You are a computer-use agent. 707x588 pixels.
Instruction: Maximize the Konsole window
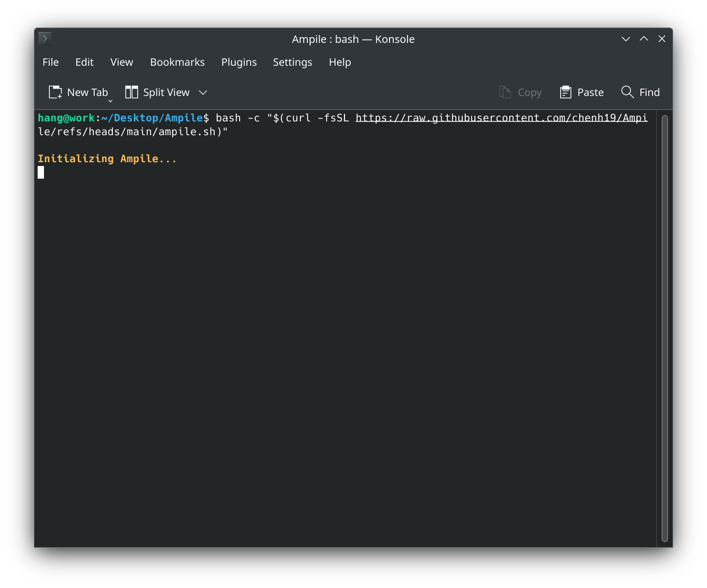tap(644, 39)
